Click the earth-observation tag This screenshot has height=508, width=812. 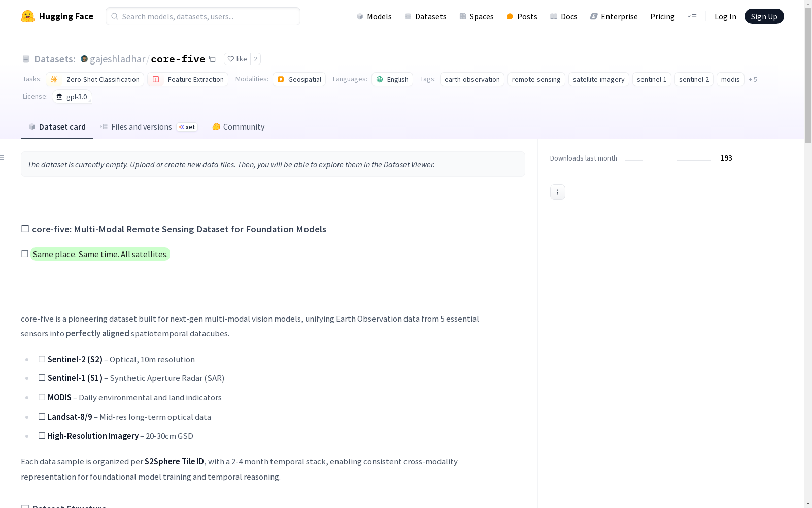[x=472, y=79]
